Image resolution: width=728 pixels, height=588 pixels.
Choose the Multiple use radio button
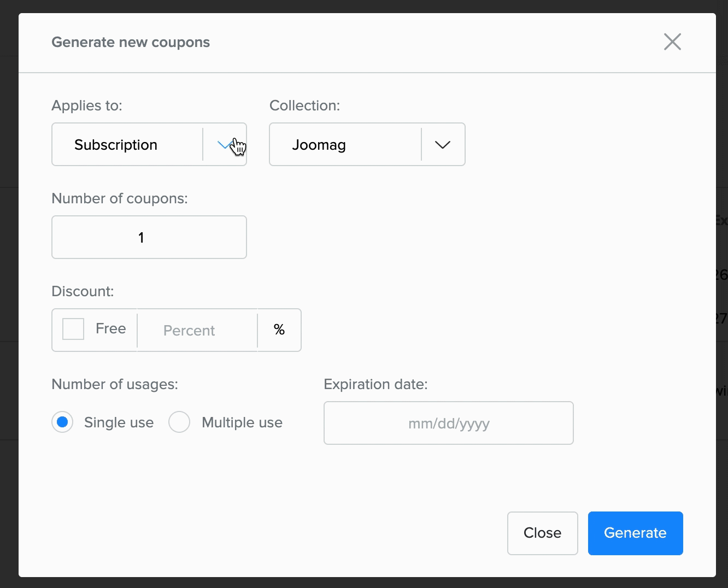[179, 422]
